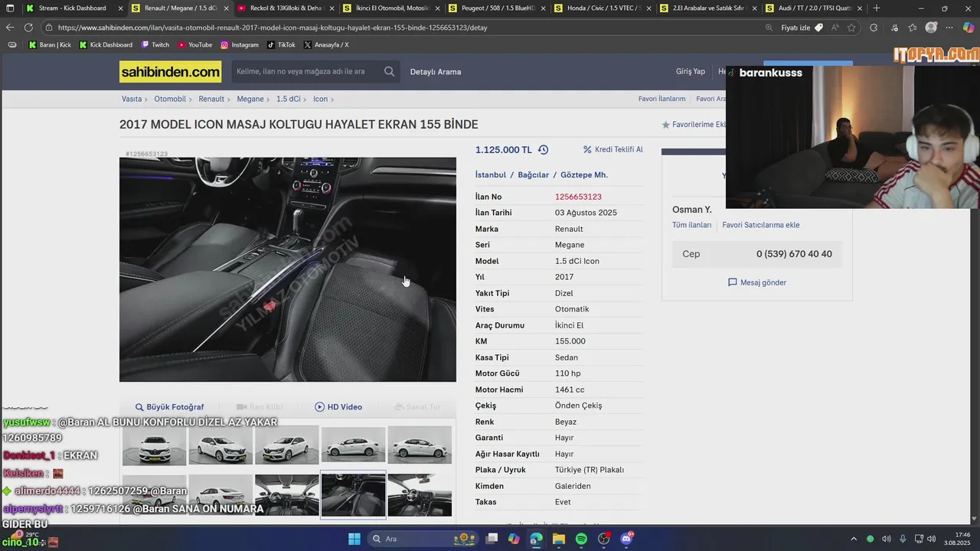Open a new browser tab with the plus button
This screenshot has height=551, width=980.
(877, 8)
